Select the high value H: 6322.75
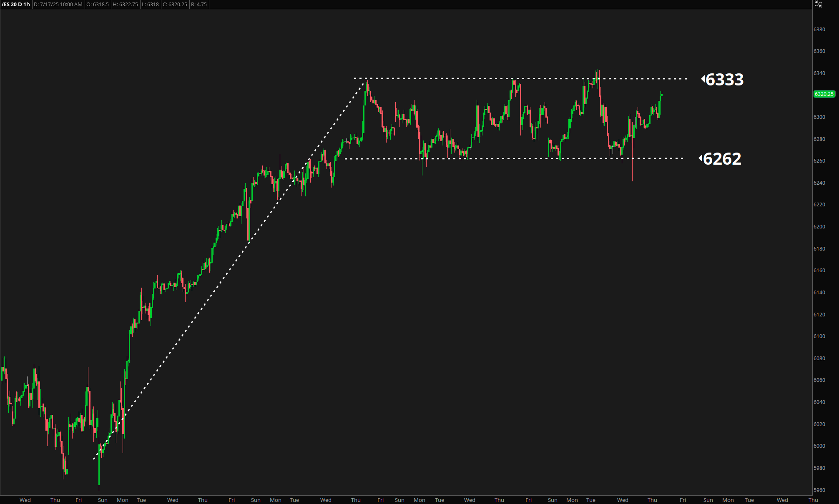This screenshot has width=839, height=504. (x=125, y=5)
